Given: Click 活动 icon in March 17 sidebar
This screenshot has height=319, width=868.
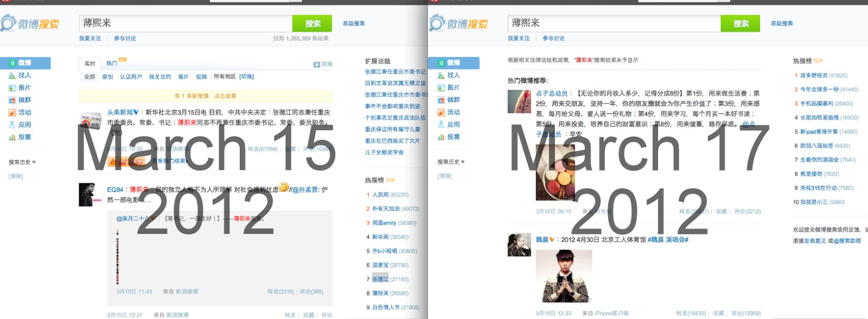Looking at the screenshot, I should pos(441,113).
